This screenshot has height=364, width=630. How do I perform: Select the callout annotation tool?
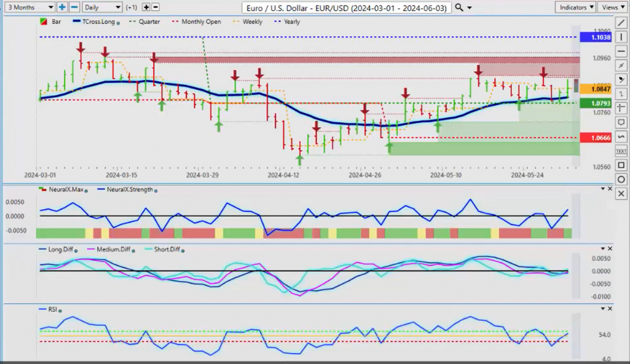click(x=621, y=122)
